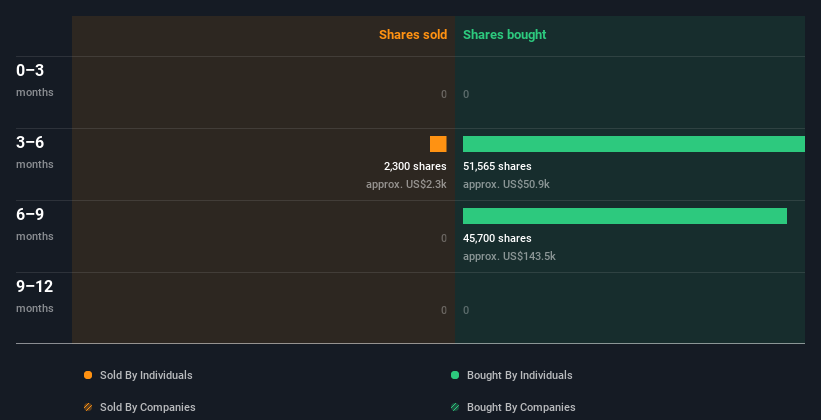This screenshot has width=821, height=420.
Task: Select the Sold By Companies legend label
Action: [148, 407]
